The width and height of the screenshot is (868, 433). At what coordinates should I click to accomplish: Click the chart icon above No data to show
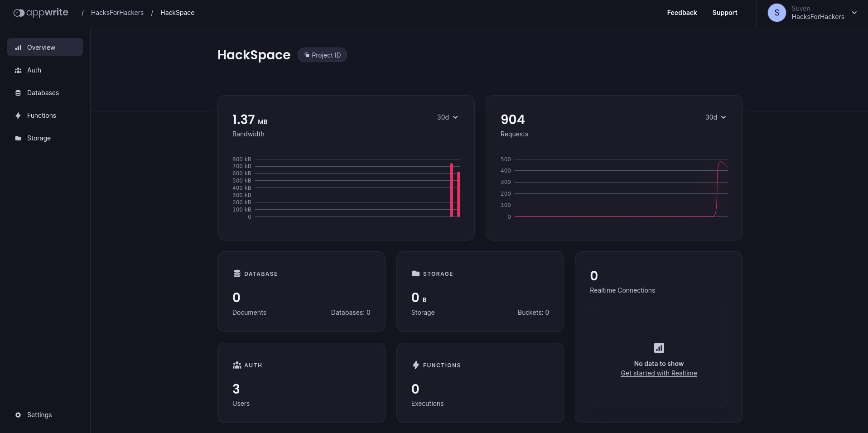click(x=659, y=348)
